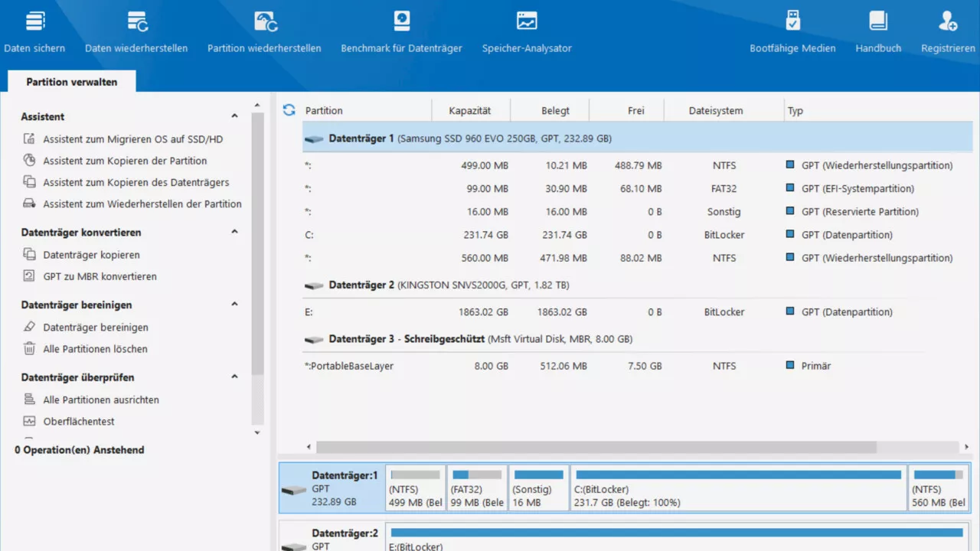Click the refresh icon beside Partition header
The width and height of the screenshot is (980, 551).
289,110
